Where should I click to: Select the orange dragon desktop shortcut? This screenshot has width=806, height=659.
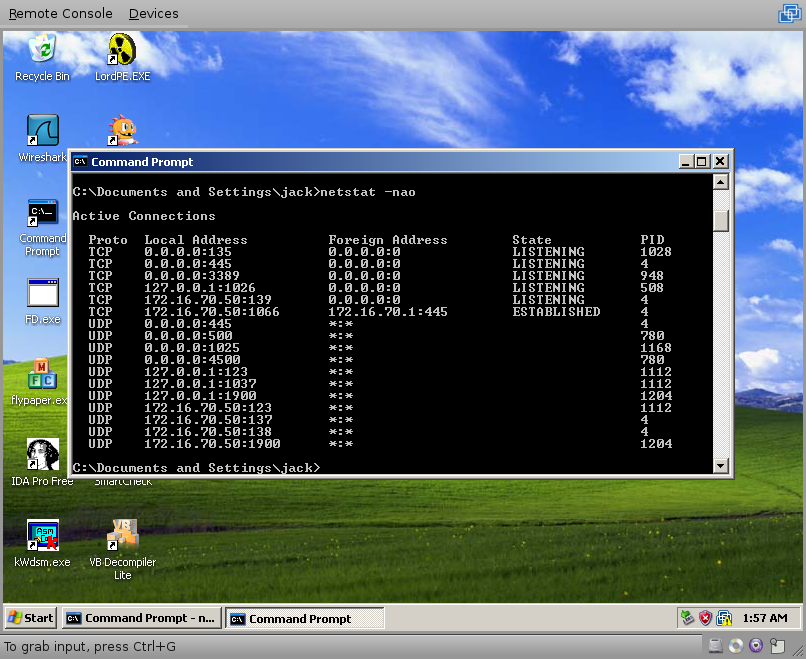pyautogui.click(x=122, y=130)
